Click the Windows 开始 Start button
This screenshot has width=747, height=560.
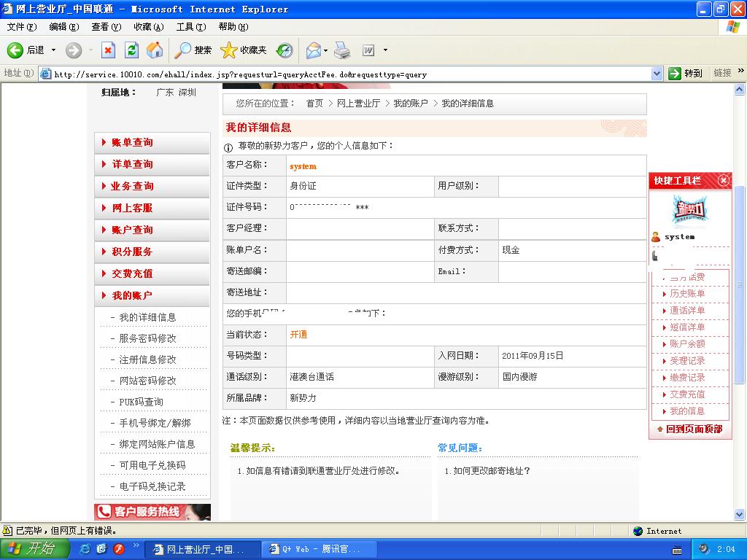[34, 549]
